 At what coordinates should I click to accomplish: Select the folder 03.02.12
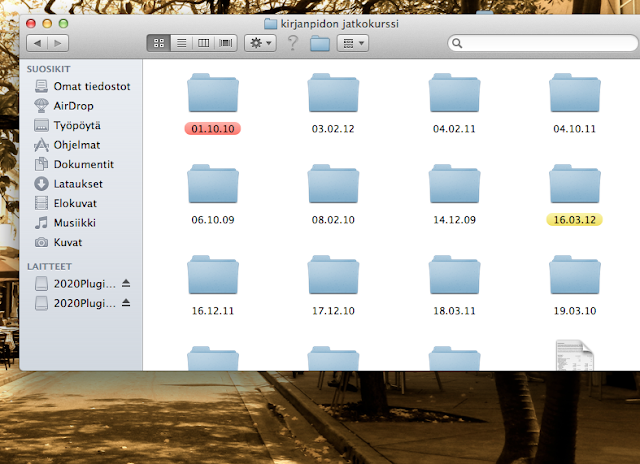click(x=333, y=104)
